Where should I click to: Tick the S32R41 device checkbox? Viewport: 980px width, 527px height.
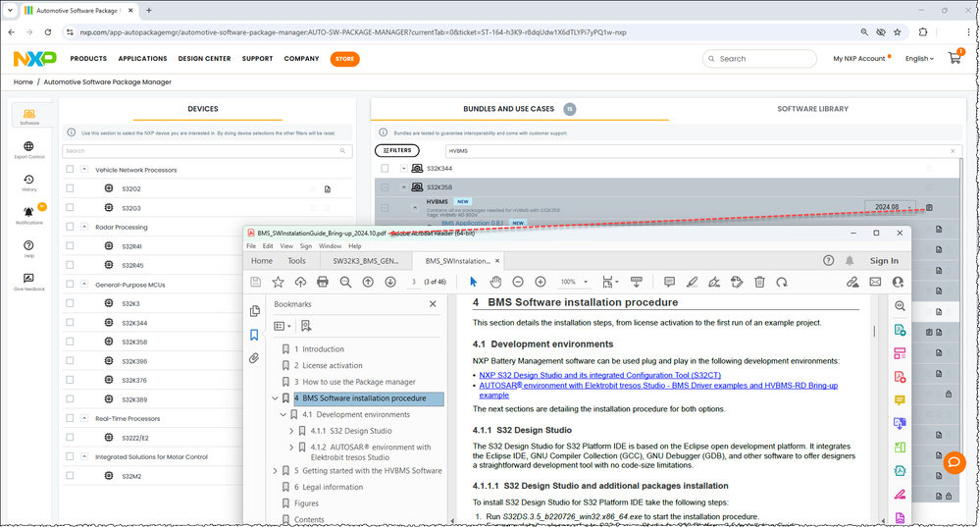pos(70,245)
